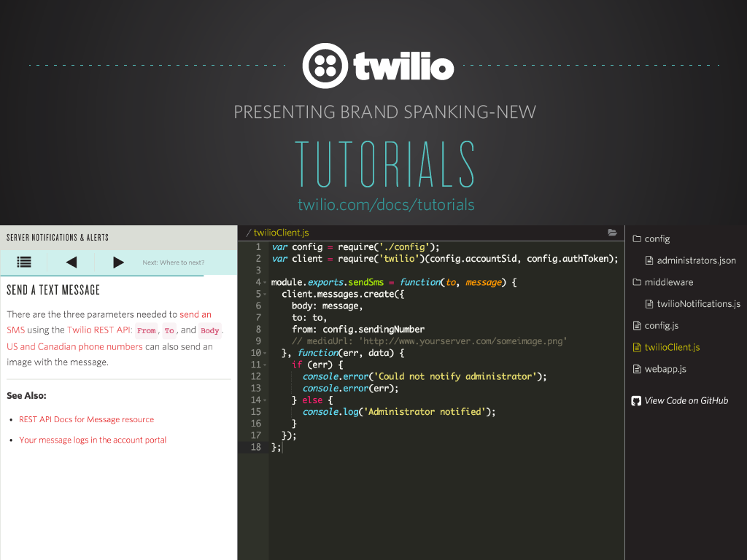Click the twilioClient.js path in code header

pos(281,233)
